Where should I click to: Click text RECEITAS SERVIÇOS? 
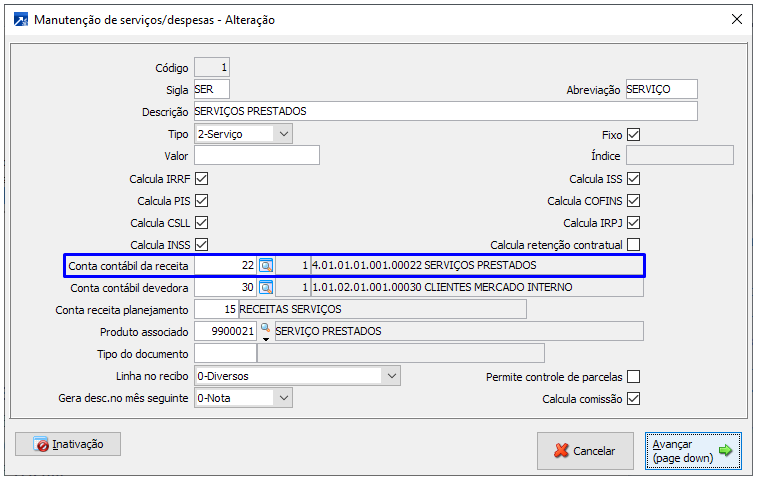click(x=290, y=309)
